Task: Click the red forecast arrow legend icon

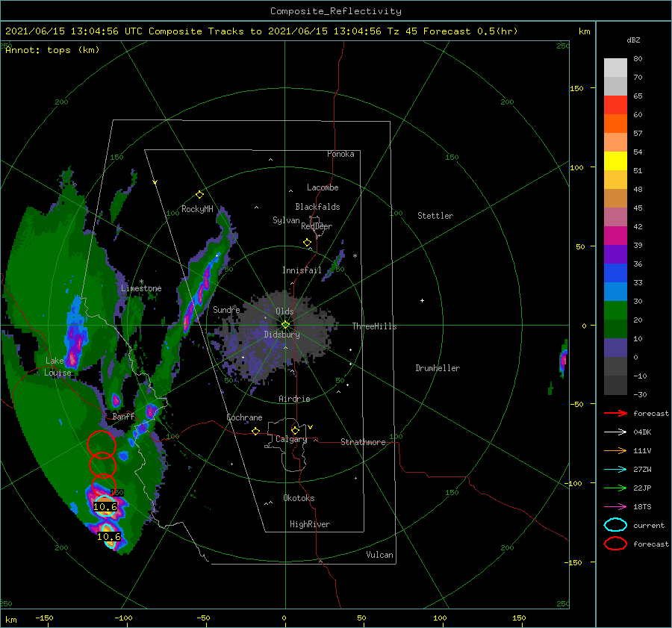Action: (x=615, y=413)
